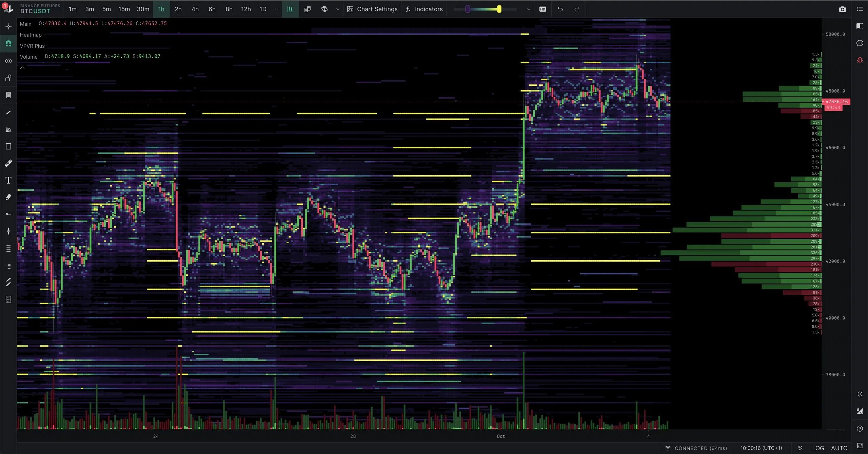Viewport: 868px width, 454px height.
Task: Collapse the indicator legend chevron
Action: click(22, 68)
